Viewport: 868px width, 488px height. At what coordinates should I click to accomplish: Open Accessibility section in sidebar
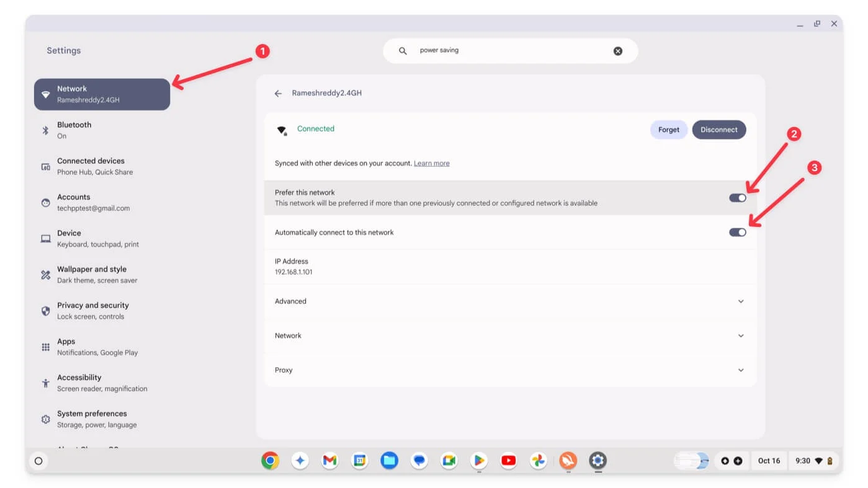pyautogui.click(x=102, y=383)
